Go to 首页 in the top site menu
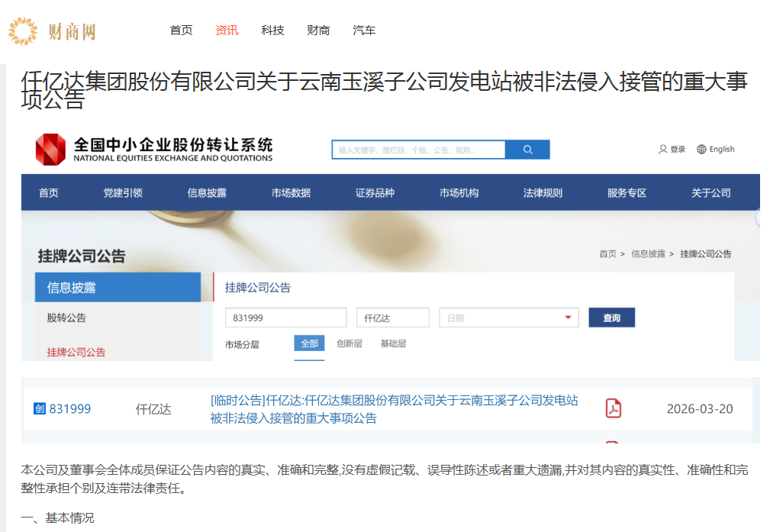Screen dimensions: 770x532 click(181, 31)
